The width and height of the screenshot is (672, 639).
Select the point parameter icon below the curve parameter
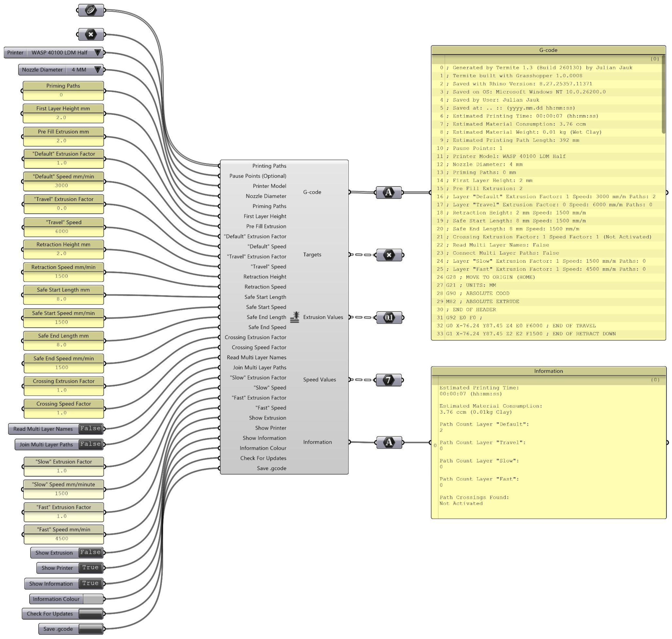pyautogui.click(x=91, y=34)
